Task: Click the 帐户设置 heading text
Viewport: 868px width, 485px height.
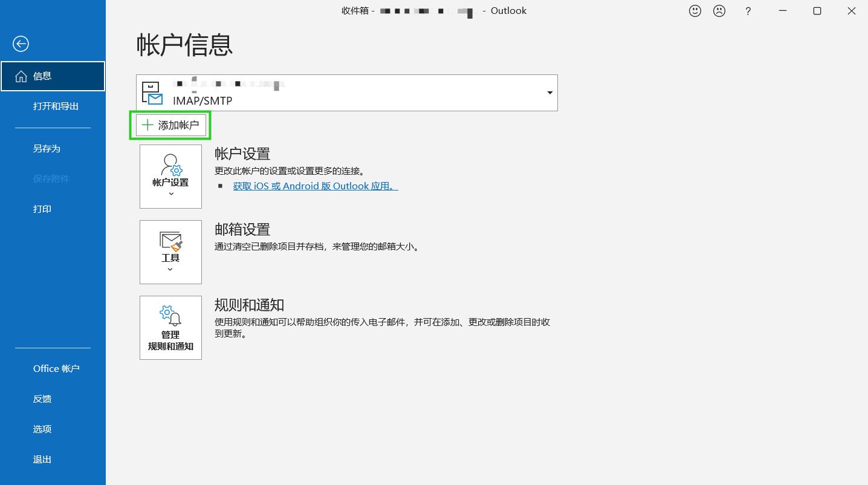Action: 242,154
